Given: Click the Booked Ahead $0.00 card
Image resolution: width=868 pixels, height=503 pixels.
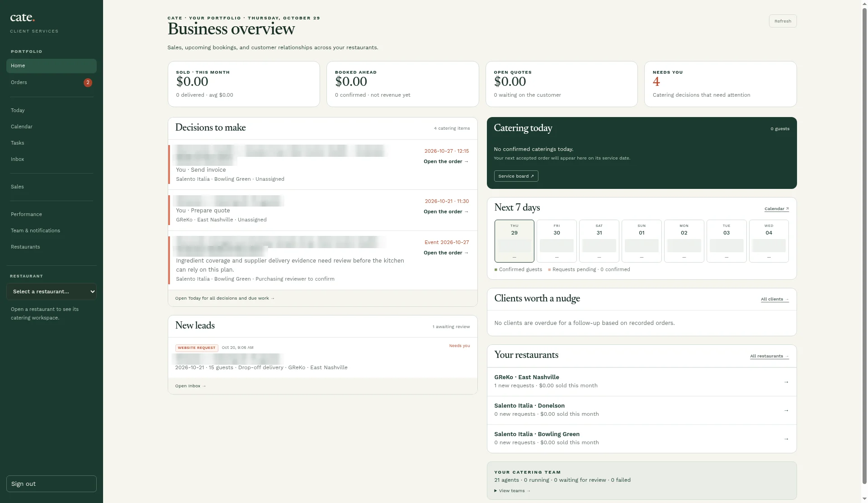Looking at the screenshot, I should [x=402, y=84].
